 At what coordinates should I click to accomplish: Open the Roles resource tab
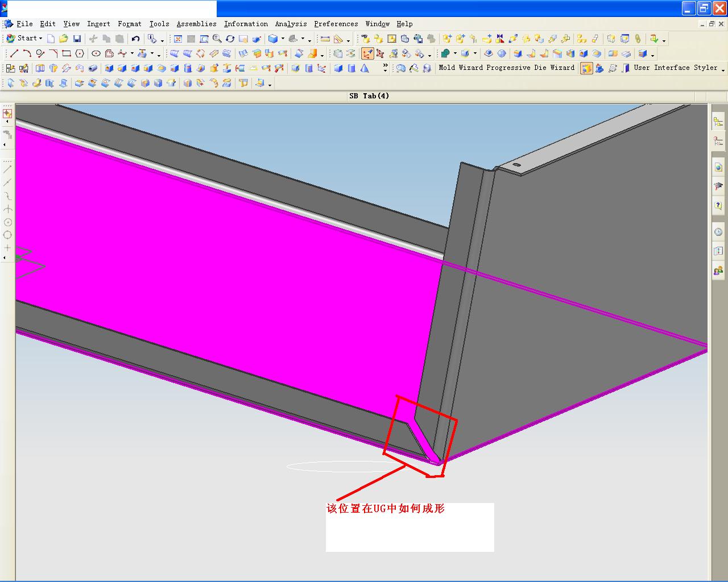point(718,270)
